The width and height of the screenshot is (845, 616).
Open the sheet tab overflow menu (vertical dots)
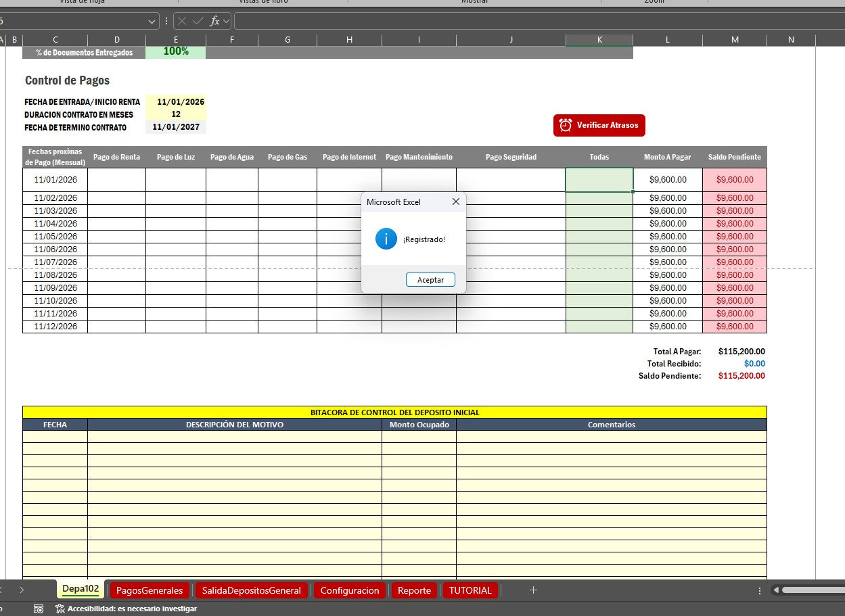pyautogui.click(x=759, y=590)
